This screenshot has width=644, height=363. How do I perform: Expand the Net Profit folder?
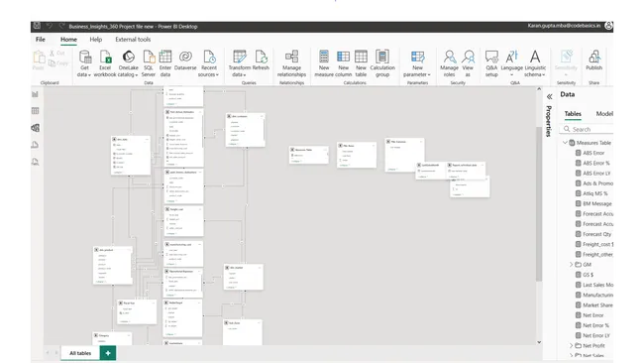[571, 346]
